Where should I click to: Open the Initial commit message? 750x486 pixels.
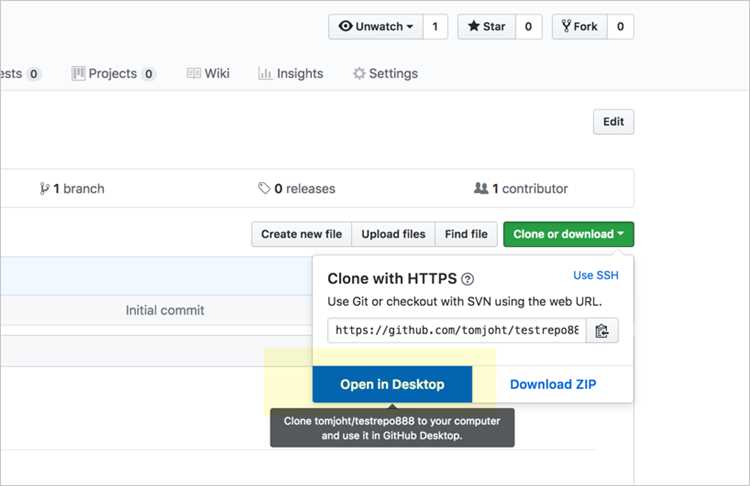165,310
